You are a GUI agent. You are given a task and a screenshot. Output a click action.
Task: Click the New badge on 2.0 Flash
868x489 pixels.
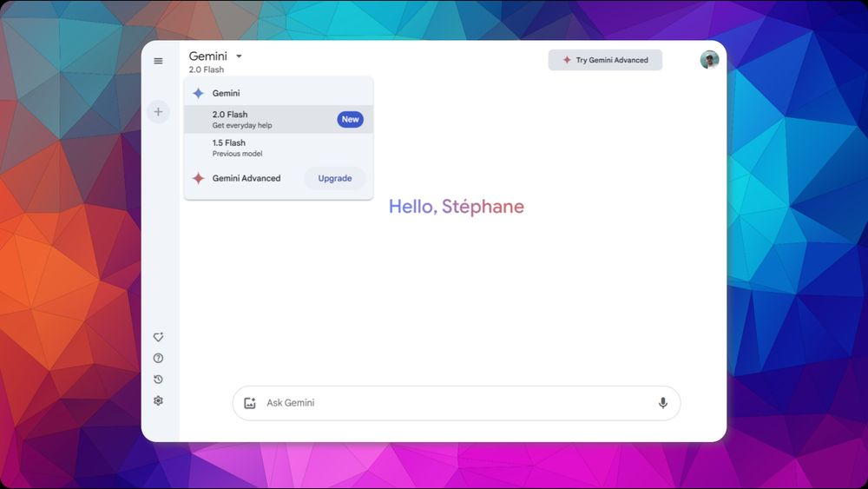click(x=351, y=119)
